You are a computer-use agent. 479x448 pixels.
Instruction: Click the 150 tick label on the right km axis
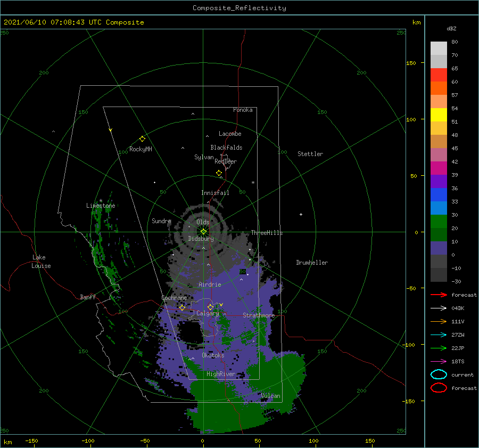click(x=411, y=63)
